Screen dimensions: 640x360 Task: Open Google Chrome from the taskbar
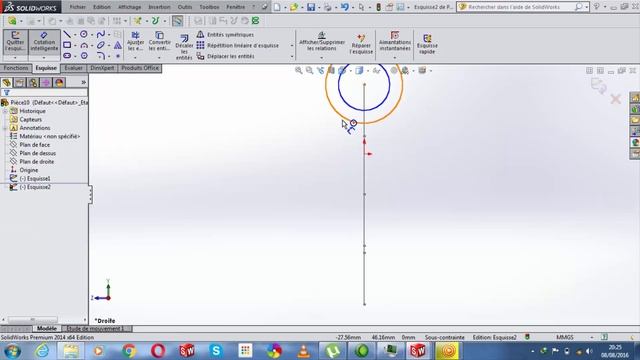129,351
